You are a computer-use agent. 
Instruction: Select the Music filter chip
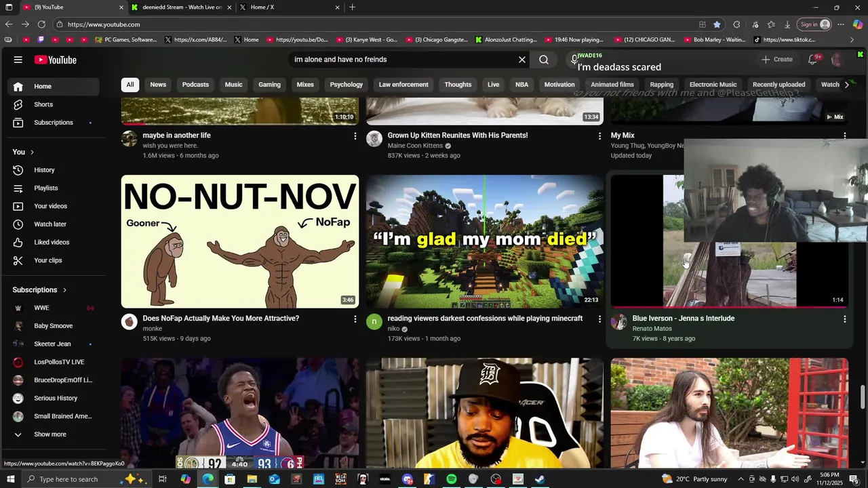pos(233,85)
